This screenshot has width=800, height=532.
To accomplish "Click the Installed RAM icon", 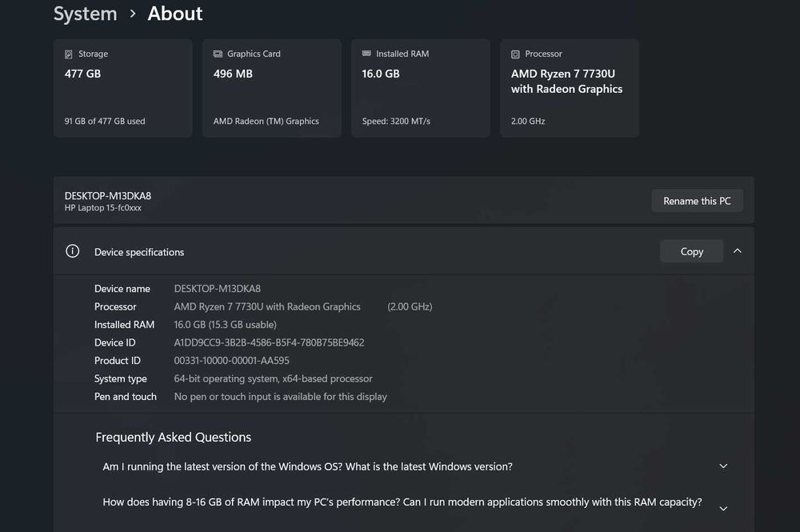I will tap(366, 54).
